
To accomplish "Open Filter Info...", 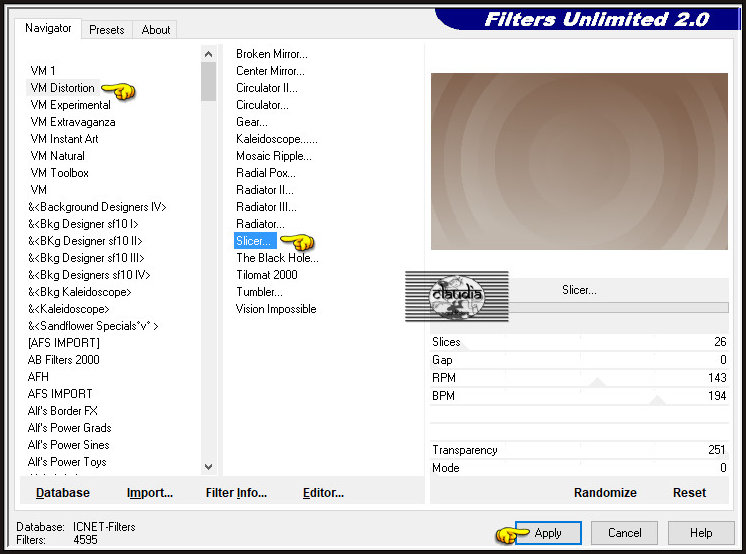I will click(x=236, y=493).
